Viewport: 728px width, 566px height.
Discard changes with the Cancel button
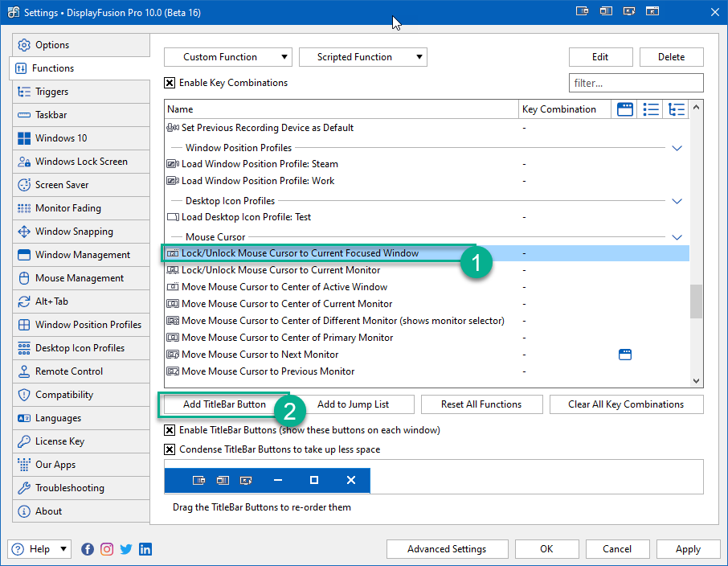click(x=617, y=549)
